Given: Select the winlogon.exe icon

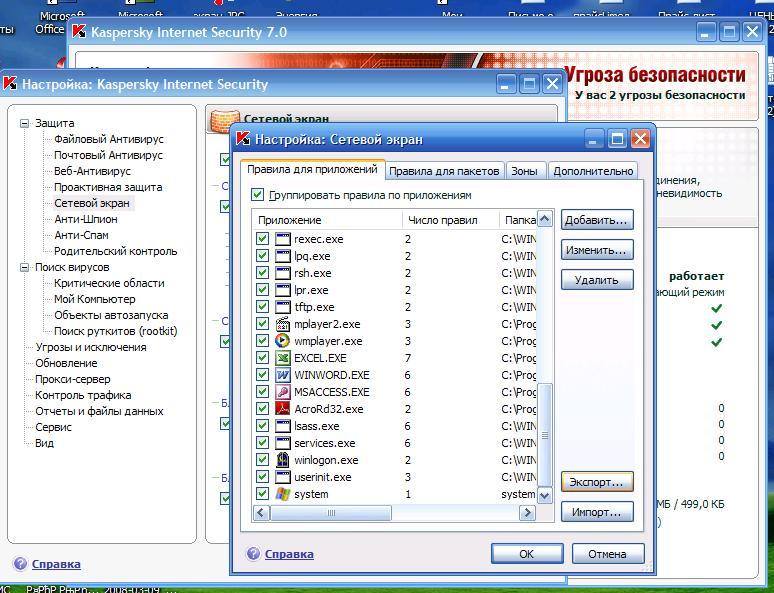Looking at the screenshot, I should pos(283,460).
